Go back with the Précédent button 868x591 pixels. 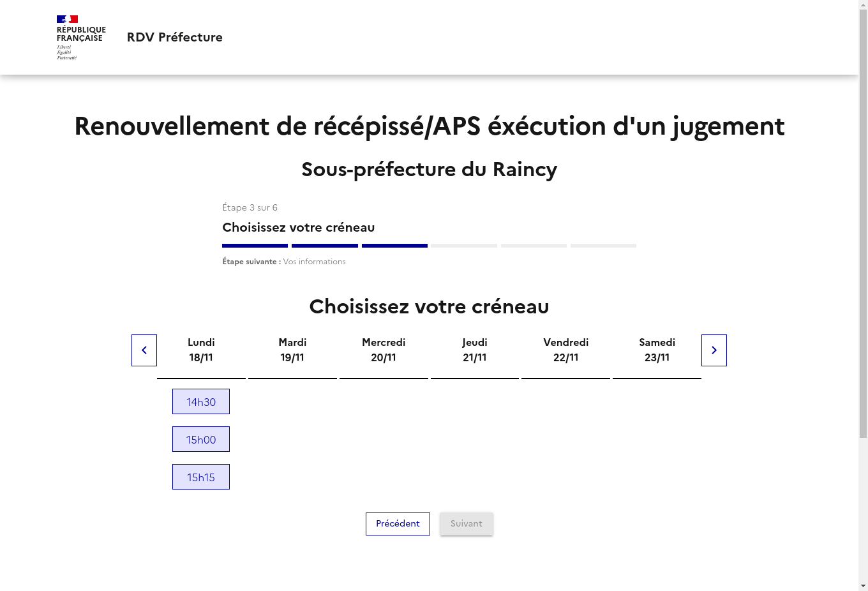(398, 524)
